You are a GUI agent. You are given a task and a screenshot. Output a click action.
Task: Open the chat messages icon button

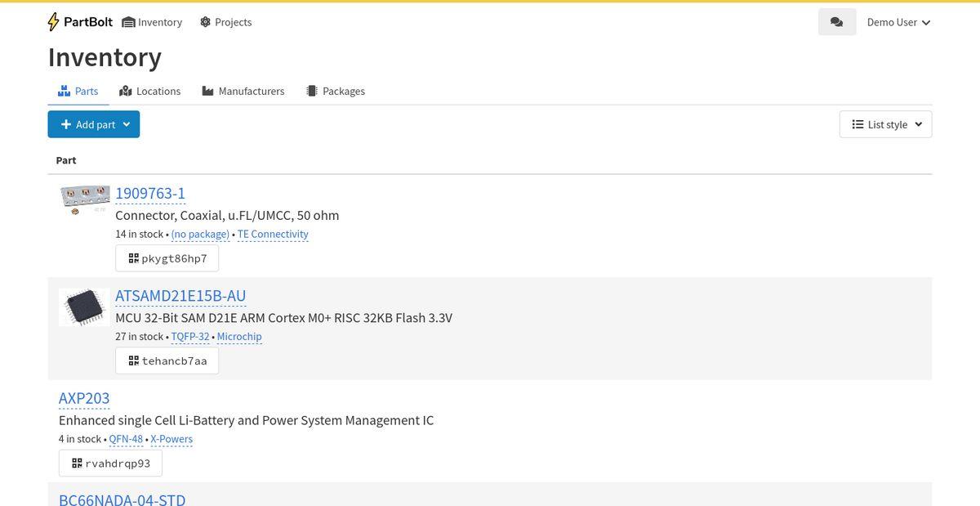[836, 22]
